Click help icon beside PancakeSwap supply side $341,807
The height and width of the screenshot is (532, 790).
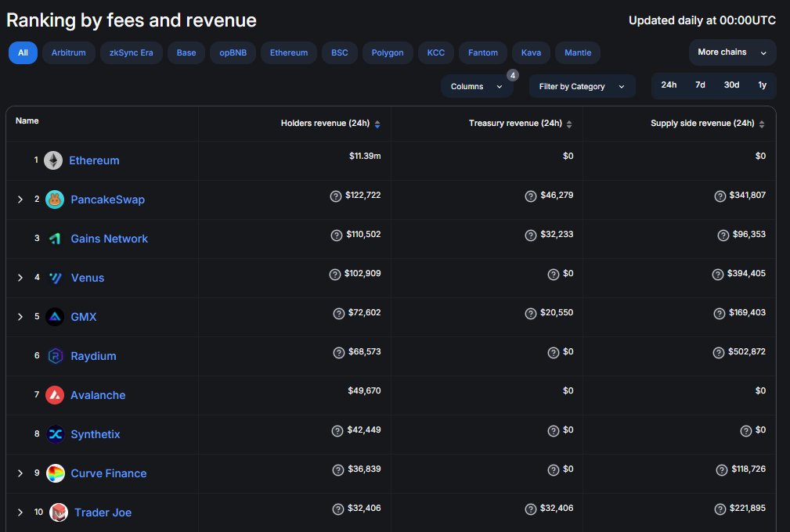[720, 196]
